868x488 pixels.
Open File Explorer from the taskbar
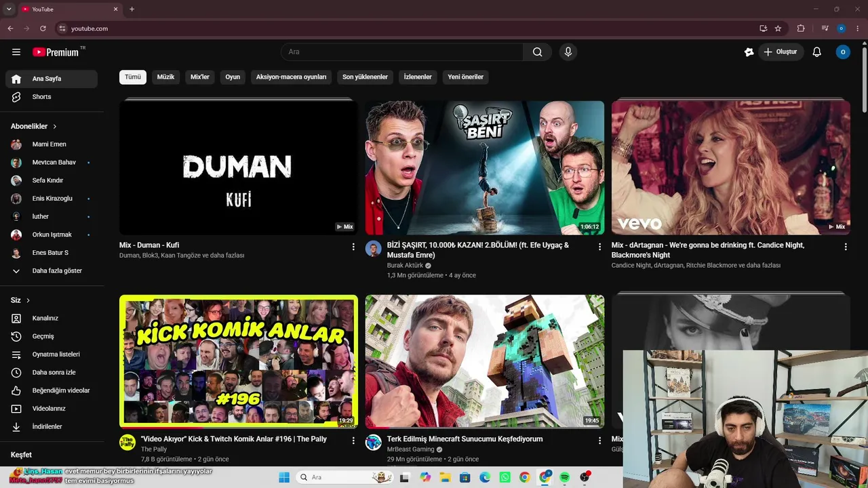click(445, 478)
